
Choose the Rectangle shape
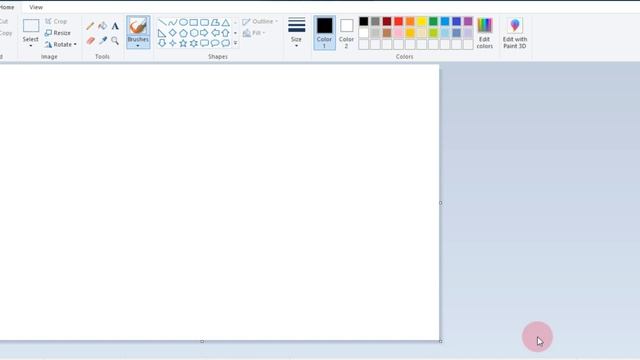(x=194, y=22)
